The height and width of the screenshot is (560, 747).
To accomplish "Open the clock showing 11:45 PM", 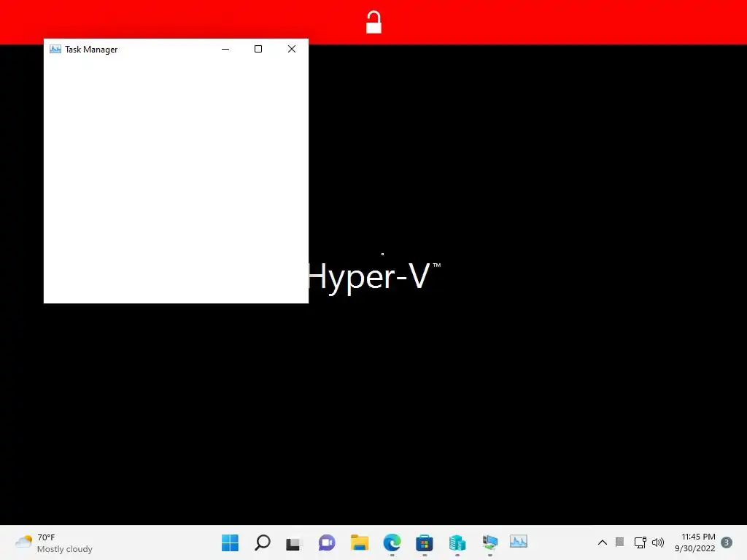I will pyautogui.click(x=695, y=542).
